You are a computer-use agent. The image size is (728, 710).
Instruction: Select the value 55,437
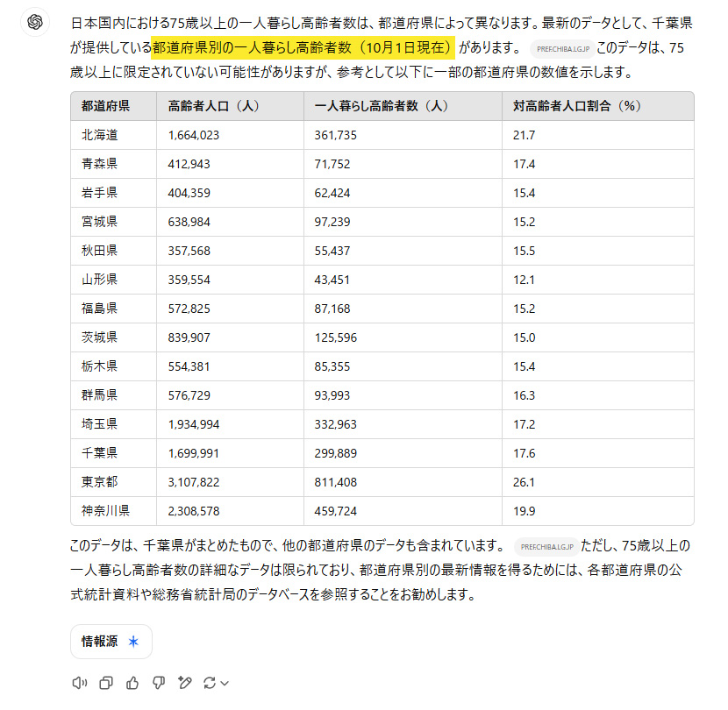click(332, 251)
